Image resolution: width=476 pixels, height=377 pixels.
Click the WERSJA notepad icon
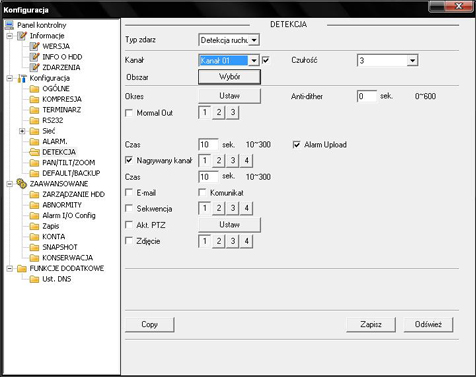tap(34, 46)
